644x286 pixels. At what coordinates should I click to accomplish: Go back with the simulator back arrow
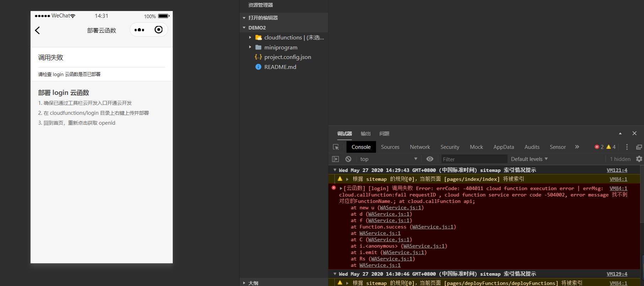pos(37,31)
